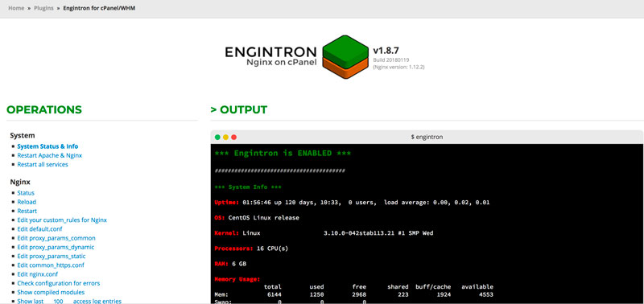Click the Mem used value 1250

pyautogui.click(x=316, y=294)
